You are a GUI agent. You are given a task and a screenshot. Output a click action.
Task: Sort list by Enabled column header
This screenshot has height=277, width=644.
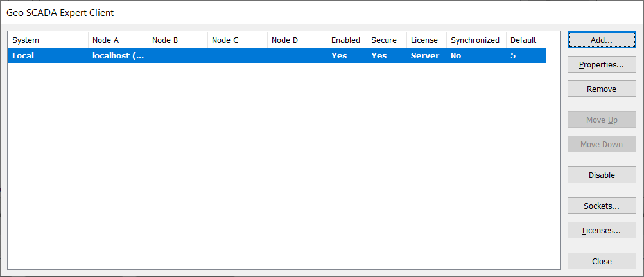(346, 40)
